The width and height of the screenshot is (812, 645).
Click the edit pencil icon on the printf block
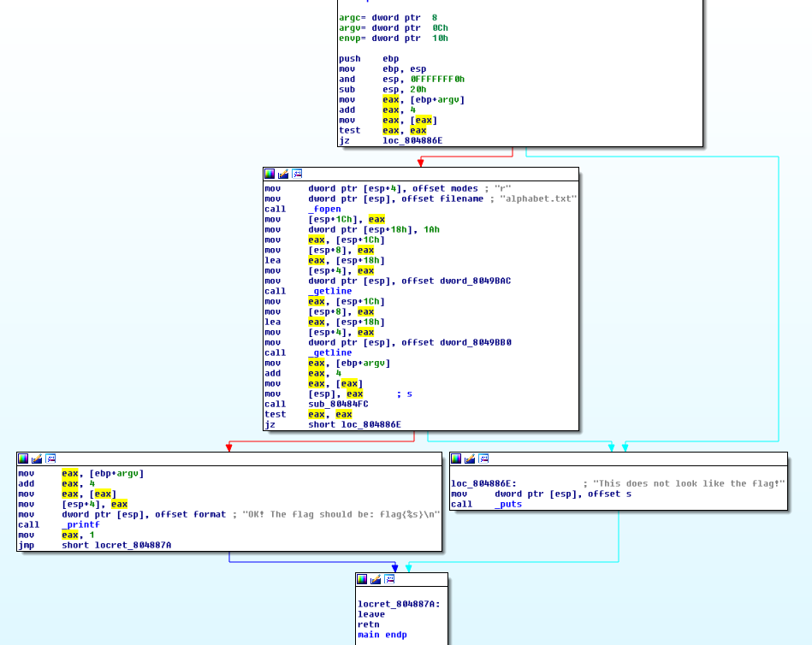click(x=36, y=459)
